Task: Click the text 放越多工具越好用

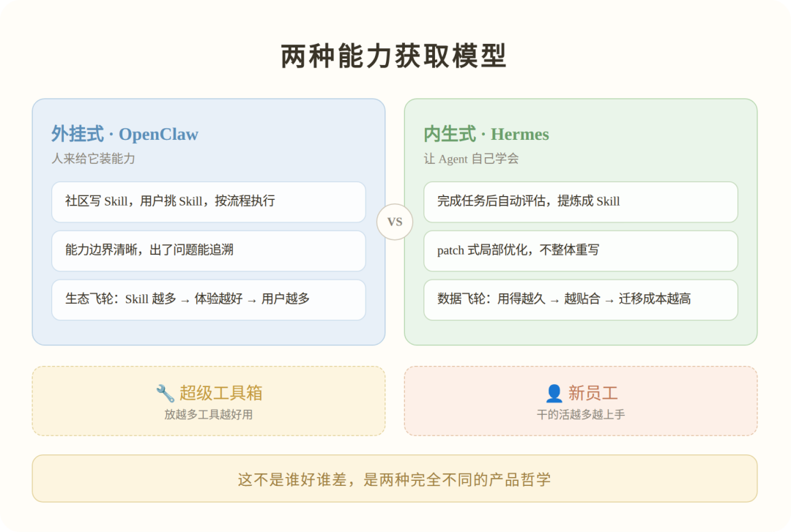Action: click(x=208, y=414)
